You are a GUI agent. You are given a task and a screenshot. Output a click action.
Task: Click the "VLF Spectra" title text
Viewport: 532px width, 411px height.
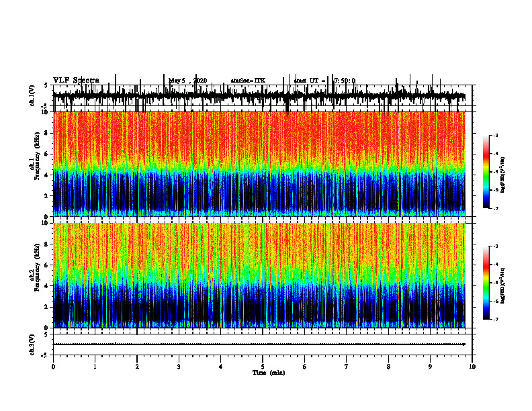point(76,81)
